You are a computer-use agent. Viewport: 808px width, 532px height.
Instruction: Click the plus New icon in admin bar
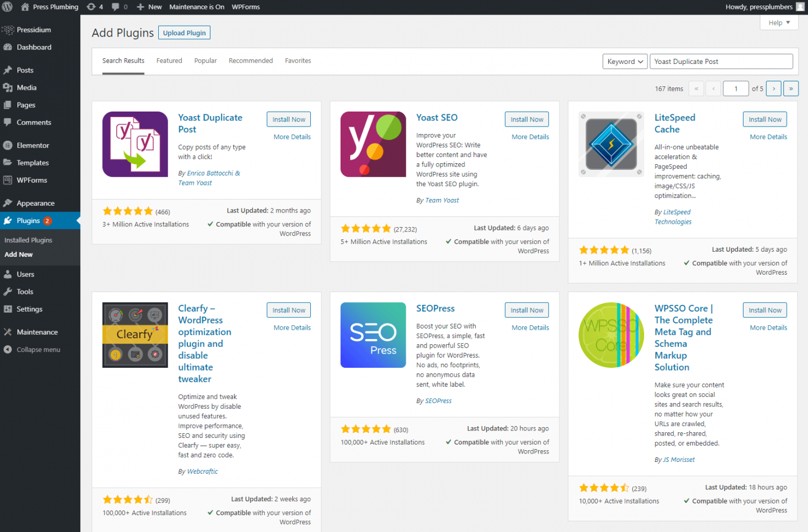141,7
